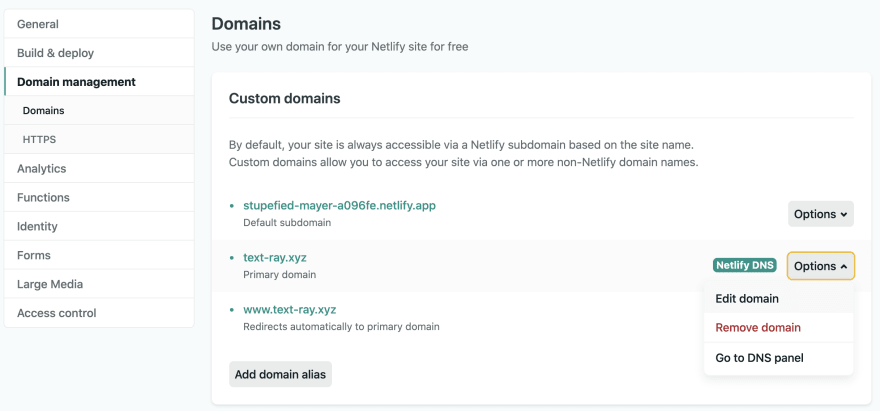Go to Functions settings

99,198
